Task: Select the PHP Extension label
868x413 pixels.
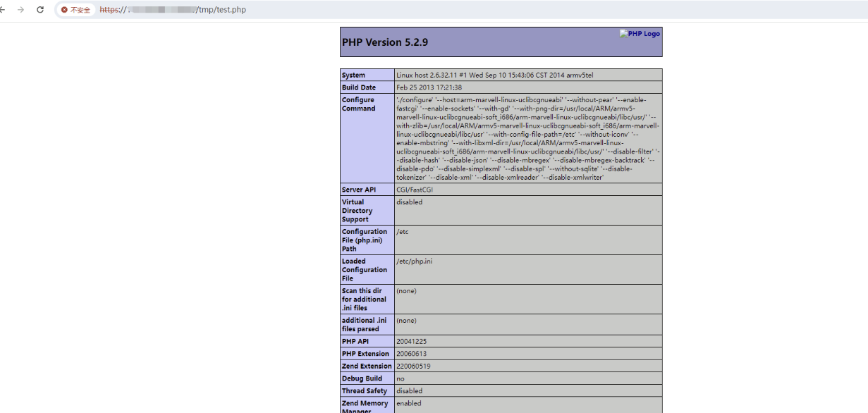Action: pyautogui.click(x=365, y=354)
